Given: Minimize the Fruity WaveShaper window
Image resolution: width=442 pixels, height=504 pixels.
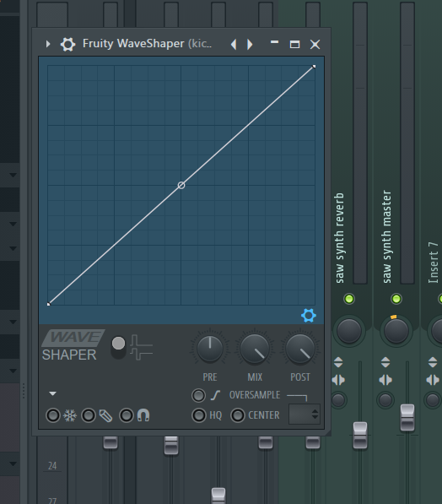Looking at the screenshot, I should [x=274, y=42].
